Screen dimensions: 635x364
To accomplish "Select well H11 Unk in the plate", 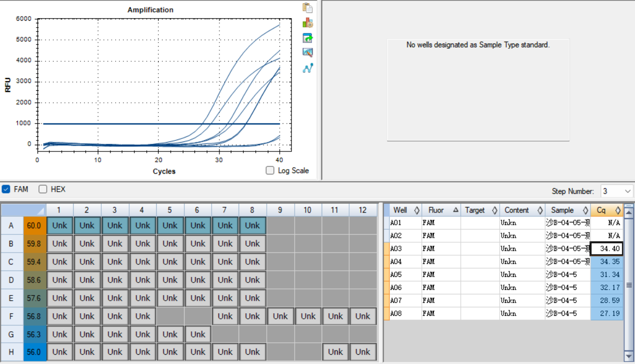I will click(x=335, y=352).
